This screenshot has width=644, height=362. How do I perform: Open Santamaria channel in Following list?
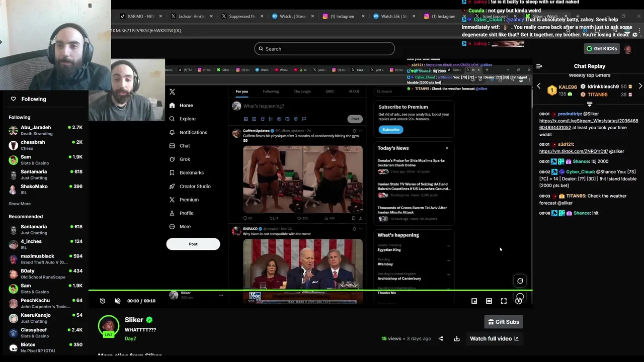click(45, 175)
